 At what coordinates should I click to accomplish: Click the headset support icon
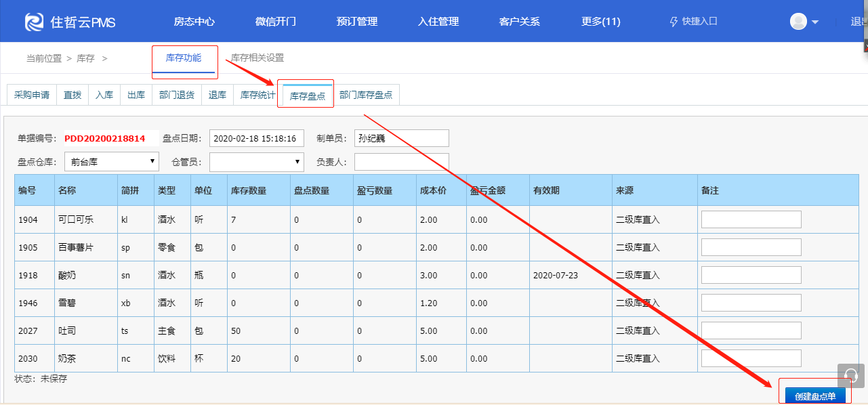tap(851, 375)
